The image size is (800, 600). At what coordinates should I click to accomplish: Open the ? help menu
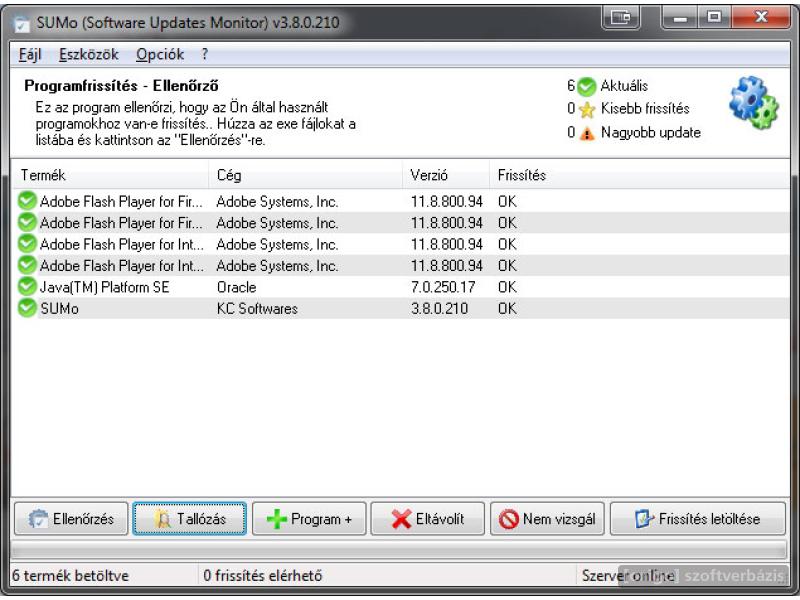[x=205, y=54]
